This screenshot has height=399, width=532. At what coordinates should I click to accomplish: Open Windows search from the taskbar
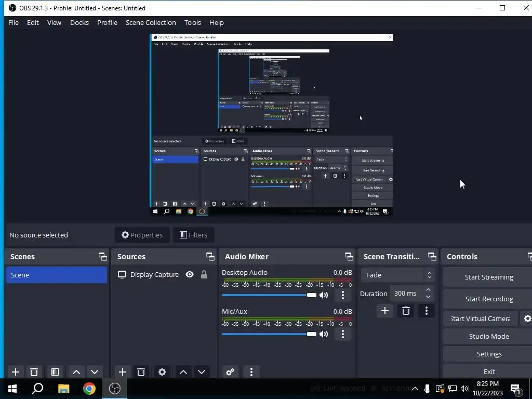[37, 389]
